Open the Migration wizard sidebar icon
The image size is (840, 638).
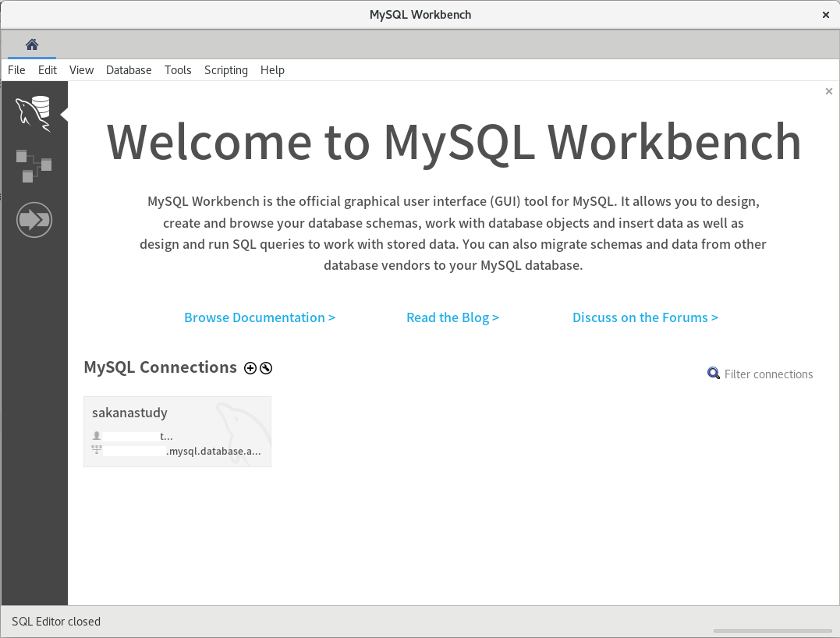tap(34, 220)
